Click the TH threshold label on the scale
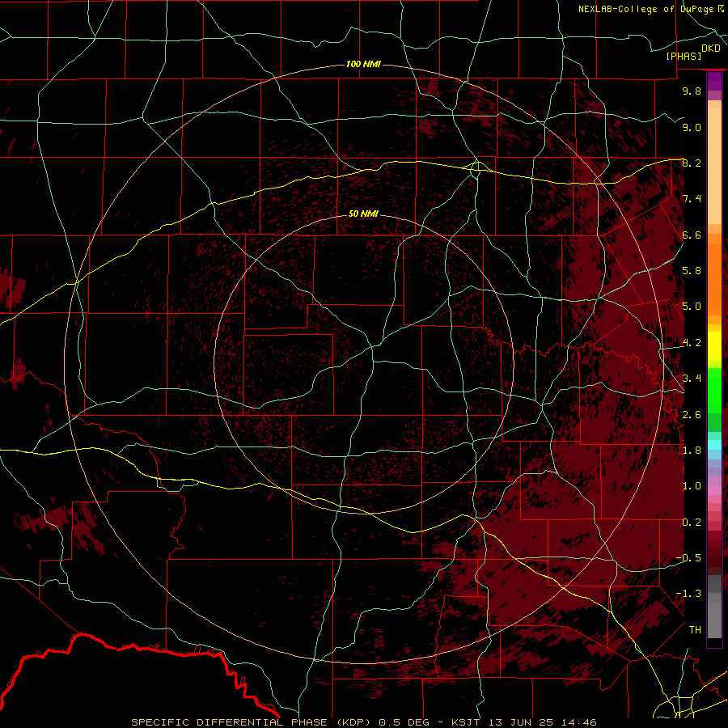728x728 pixels. (x=695, y=630)
